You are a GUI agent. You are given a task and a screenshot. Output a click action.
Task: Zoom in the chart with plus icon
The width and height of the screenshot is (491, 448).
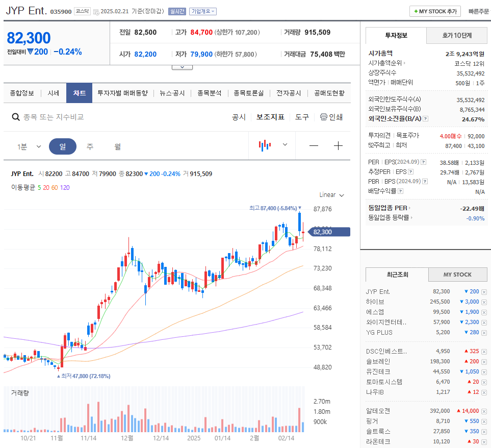click(x=338, y=146)
